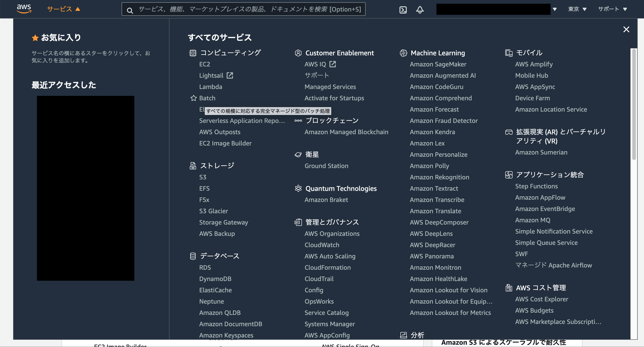Viewport: 644px width, 347px height.
Task: Open the 東京 region dropdown
Action: [577, 9]
